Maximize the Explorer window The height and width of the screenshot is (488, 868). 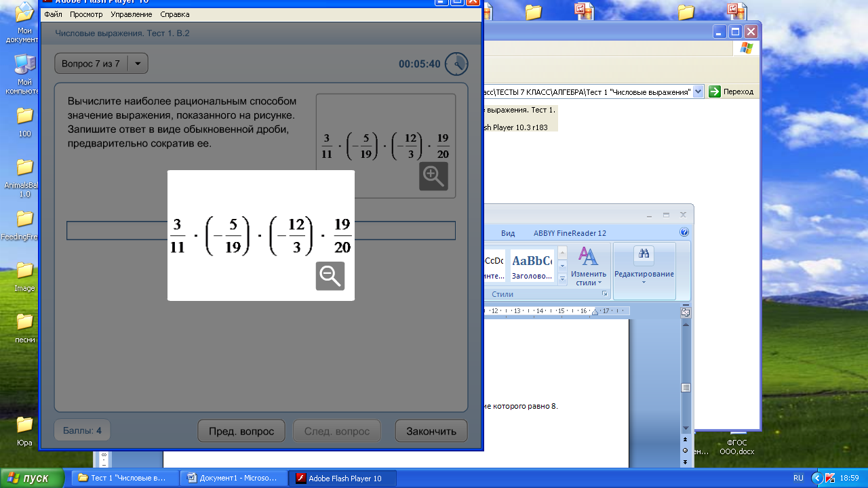tap(736, 32)
